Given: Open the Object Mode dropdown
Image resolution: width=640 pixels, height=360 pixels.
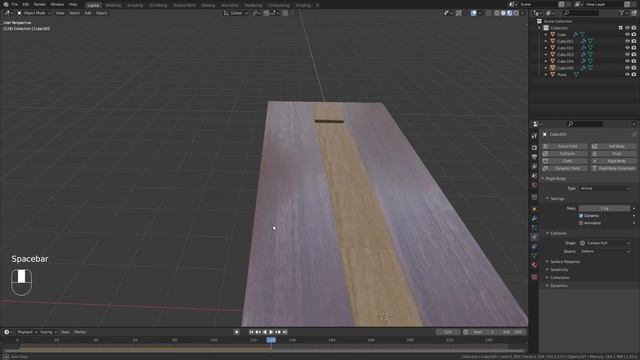Looking at the screenshot, I should point(34,13).
